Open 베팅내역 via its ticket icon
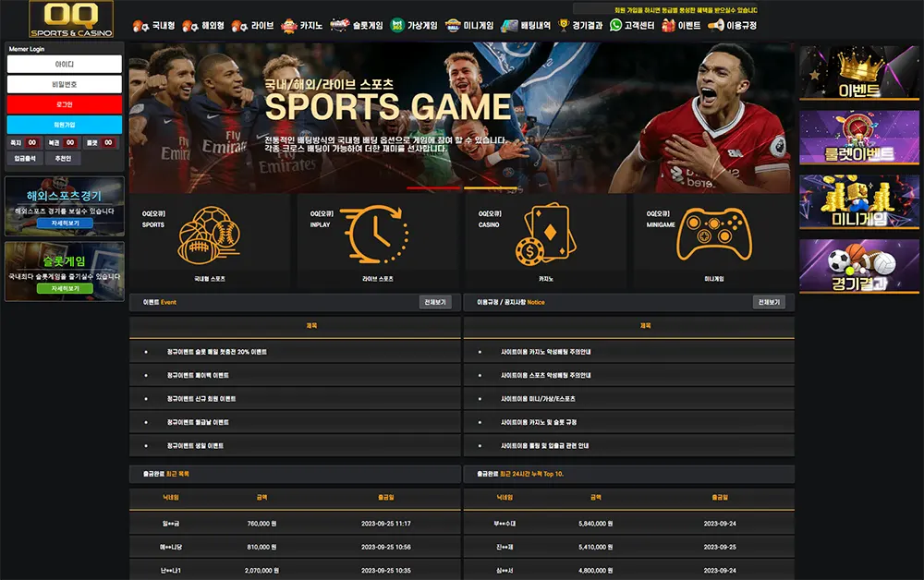This screenshot has height=580, width=924. [509, 25]
